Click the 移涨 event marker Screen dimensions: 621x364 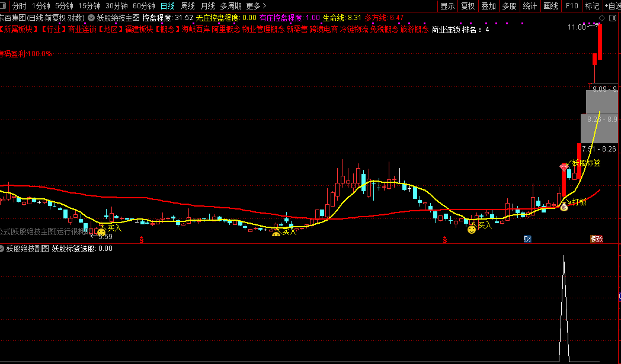(x=597, y=239)
